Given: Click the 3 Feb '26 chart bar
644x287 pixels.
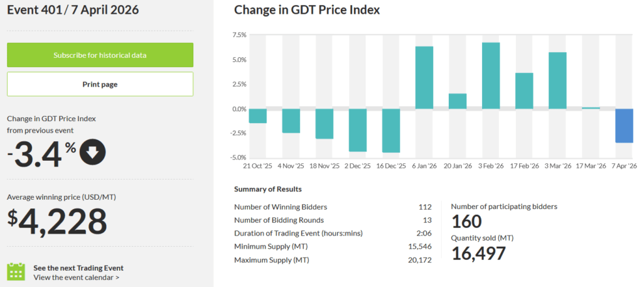Looking at the screenshot, I should [490, 75].
